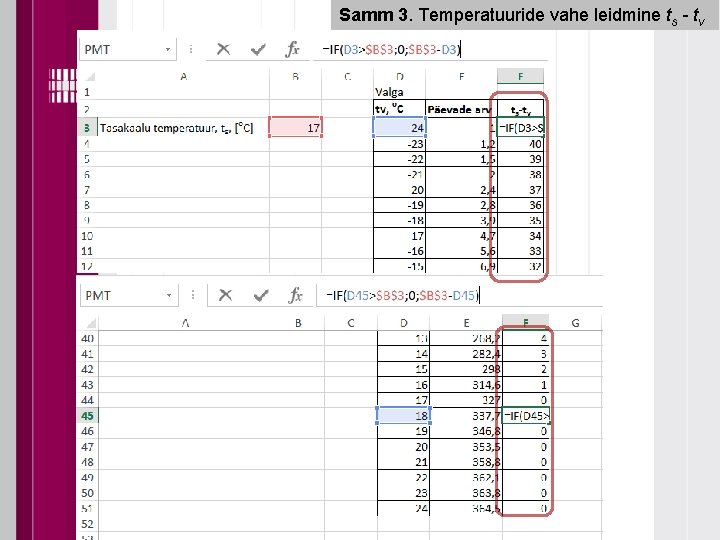Click cell F4 with value 40
The height and width of the screenshot is (540, 720).
520,144
